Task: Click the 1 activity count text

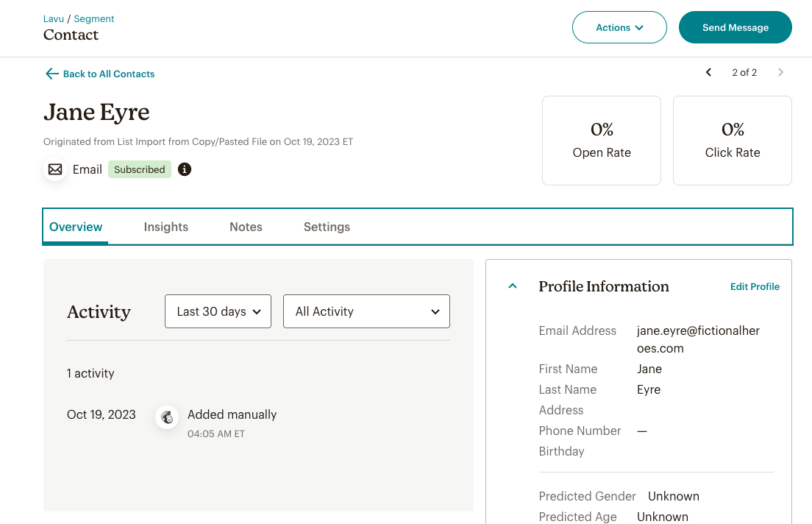Action: [90, 374]
